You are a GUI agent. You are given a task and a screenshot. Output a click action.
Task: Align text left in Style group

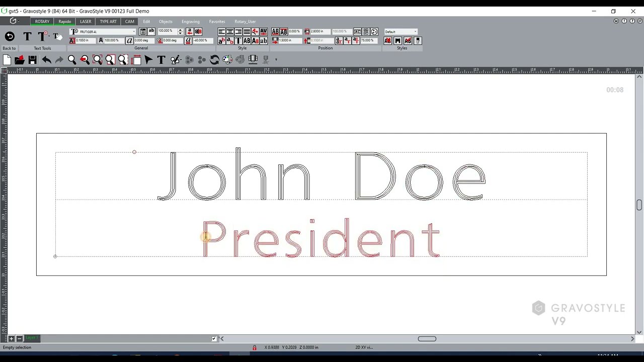(222, 32)
